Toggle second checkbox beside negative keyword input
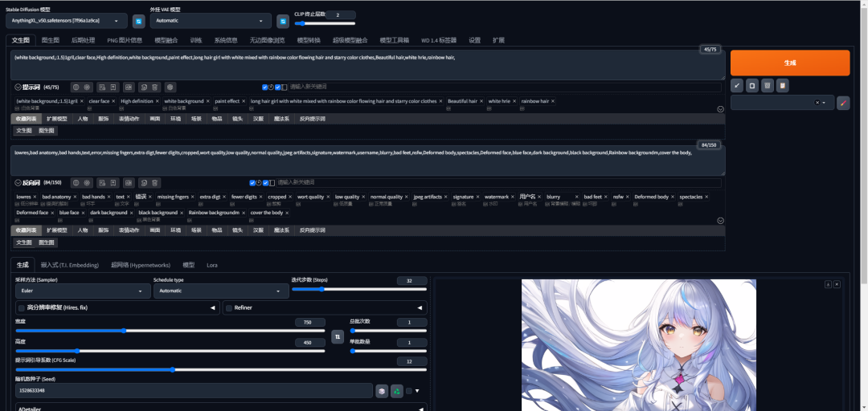 [x=265, y=182]
